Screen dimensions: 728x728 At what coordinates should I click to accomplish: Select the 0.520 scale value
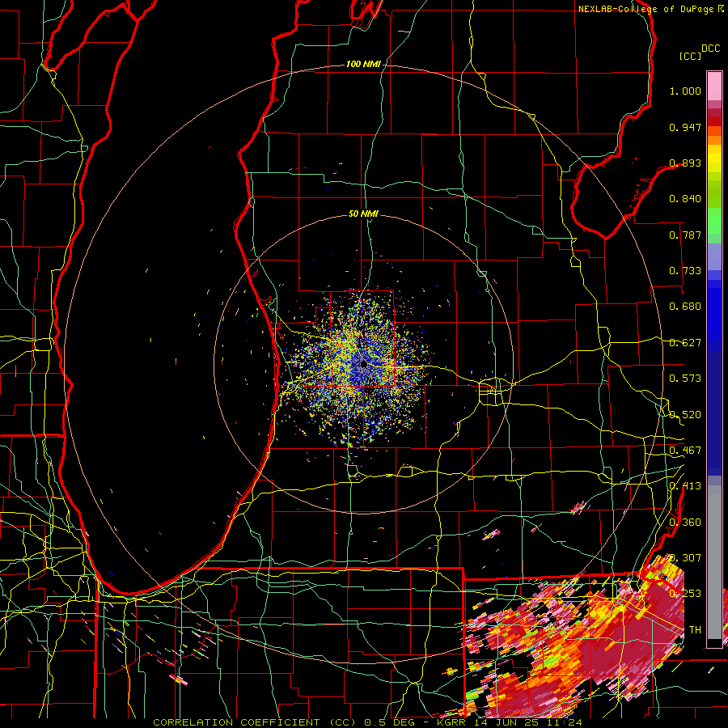pos(685,415)
